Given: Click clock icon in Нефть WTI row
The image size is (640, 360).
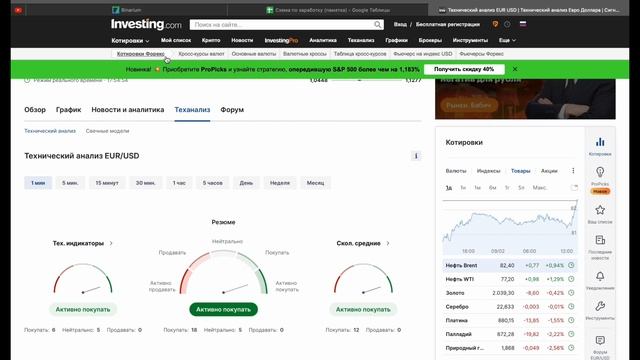Looking at the screenshot, I should click(x=571, y=279).
